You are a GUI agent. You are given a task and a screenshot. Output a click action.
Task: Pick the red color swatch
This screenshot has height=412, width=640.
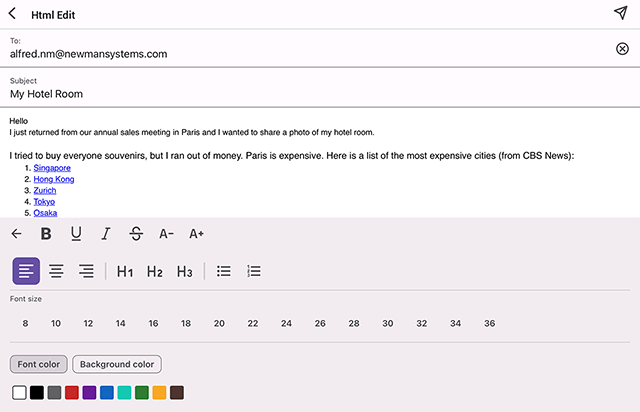tap(72, 393)
